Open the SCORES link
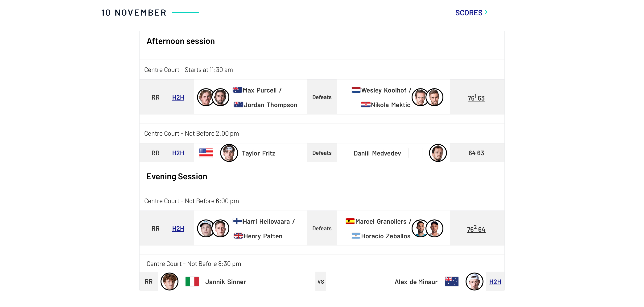This screenshot has width=644, height=307. pos(469,13)
